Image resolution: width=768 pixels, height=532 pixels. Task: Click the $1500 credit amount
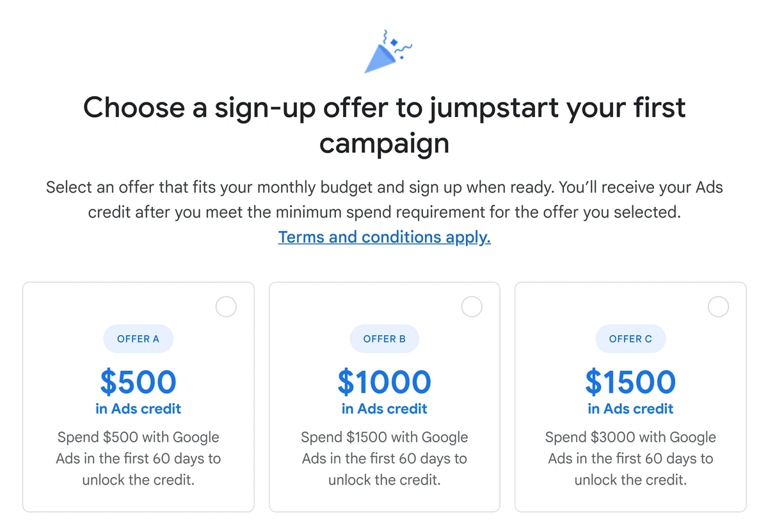click(x=630, y=382)
